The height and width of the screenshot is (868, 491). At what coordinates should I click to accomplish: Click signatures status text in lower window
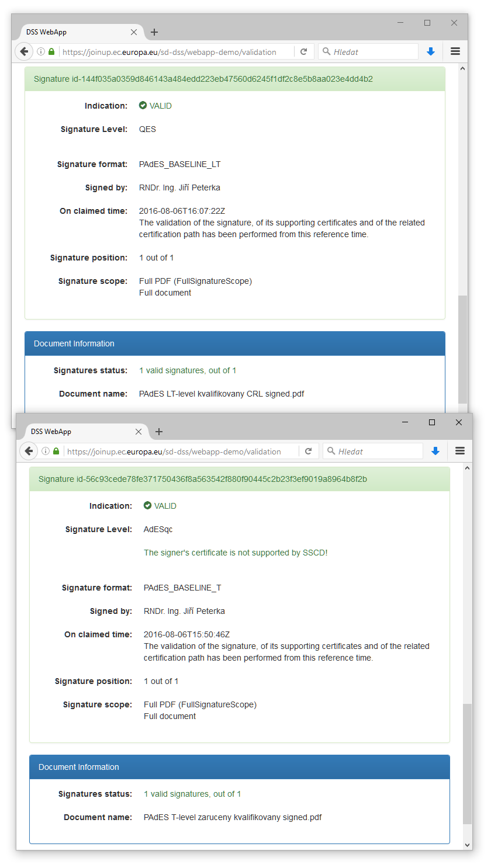192,794
